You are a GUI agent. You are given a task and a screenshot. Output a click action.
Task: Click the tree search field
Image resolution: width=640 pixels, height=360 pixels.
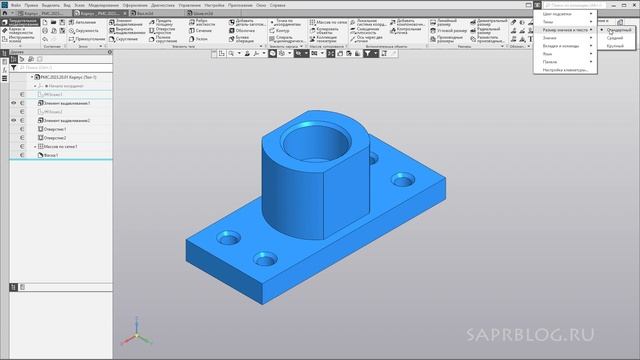[x=65, y=67]
